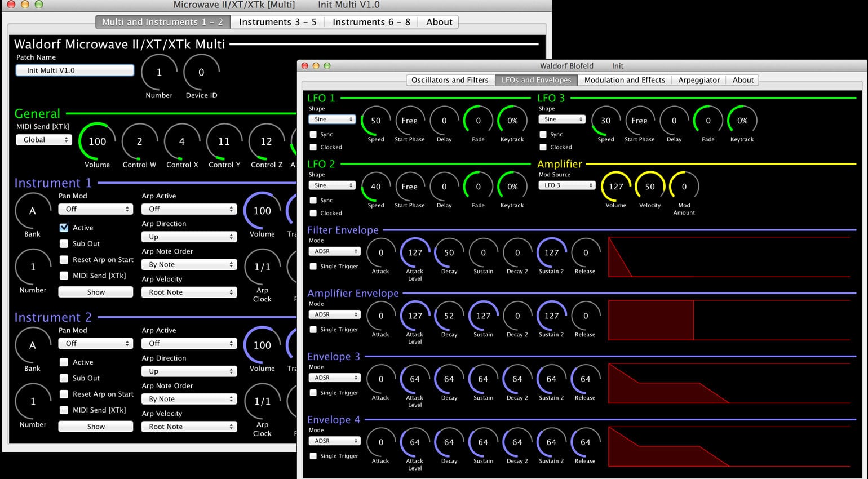Screen dimensions: 868x479
Task: Open the Filter Envelope Mode dropdown
Action: tap(334, 251)
